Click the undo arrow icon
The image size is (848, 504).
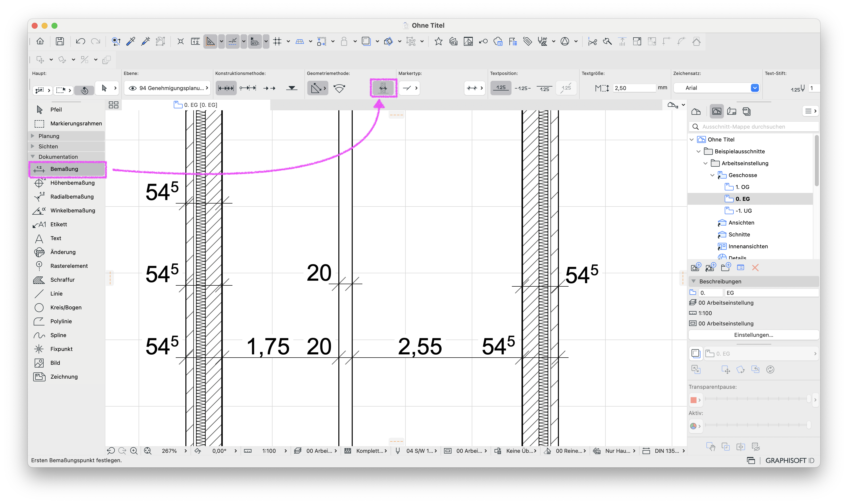pos(80,42)
